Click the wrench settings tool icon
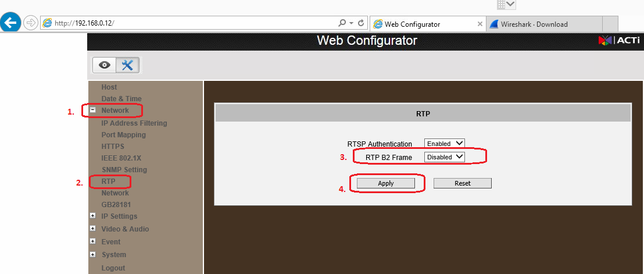Screen dimensions: 644x274 [127, 65]
